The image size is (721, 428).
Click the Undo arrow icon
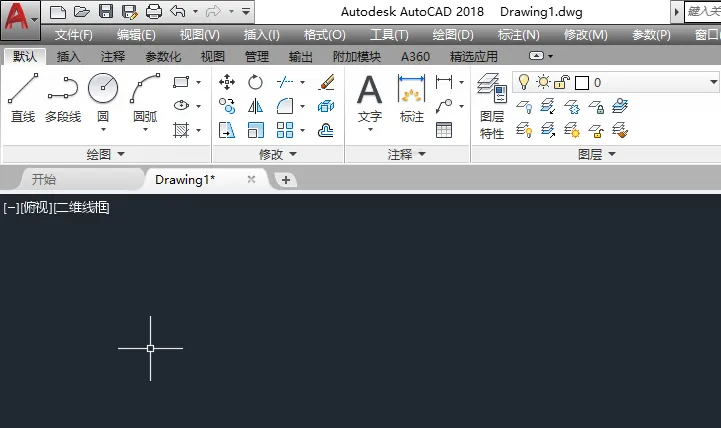point(178,11)
